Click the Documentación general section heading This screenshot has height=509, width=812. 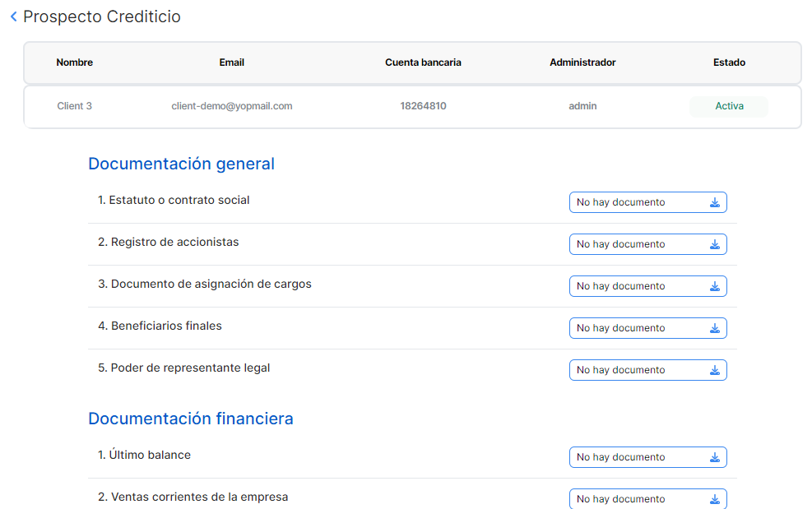pos(181,164)
